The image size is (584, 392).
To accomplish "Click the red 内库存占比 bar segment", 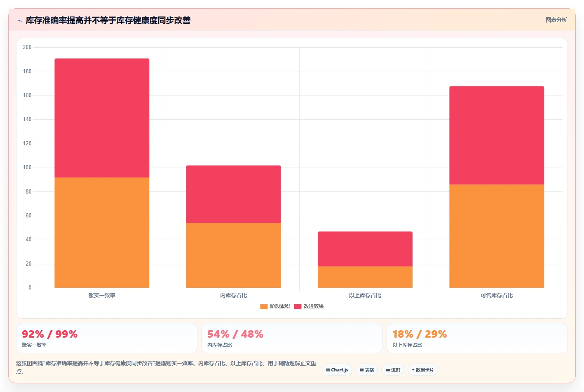I will pos(233,194).
